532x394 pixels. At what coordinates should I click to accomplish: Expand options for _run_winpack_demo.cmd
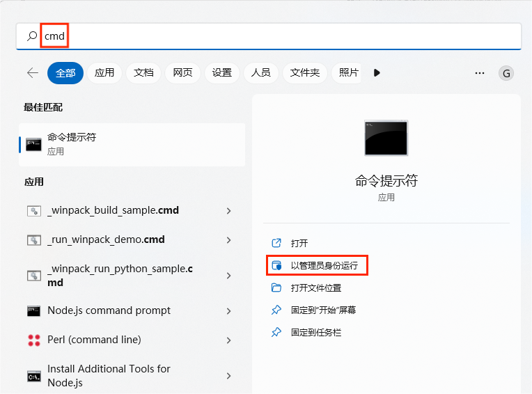pos(228,240)
